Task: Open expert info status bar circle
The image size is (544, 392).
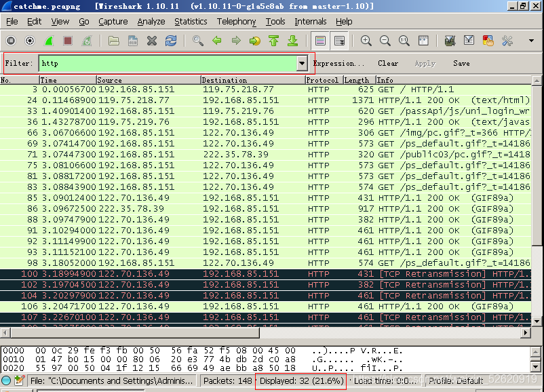Action: click(6, 380)
